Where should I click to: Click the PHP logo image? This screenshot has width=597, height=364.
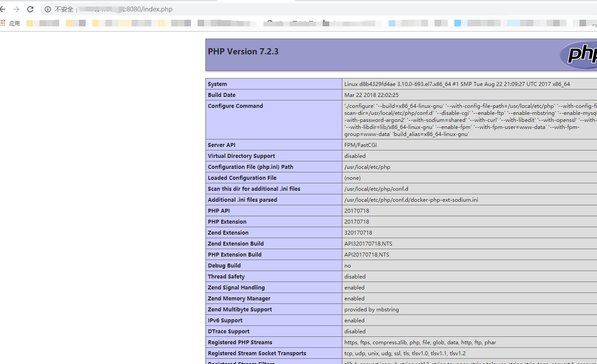(579, 55)
